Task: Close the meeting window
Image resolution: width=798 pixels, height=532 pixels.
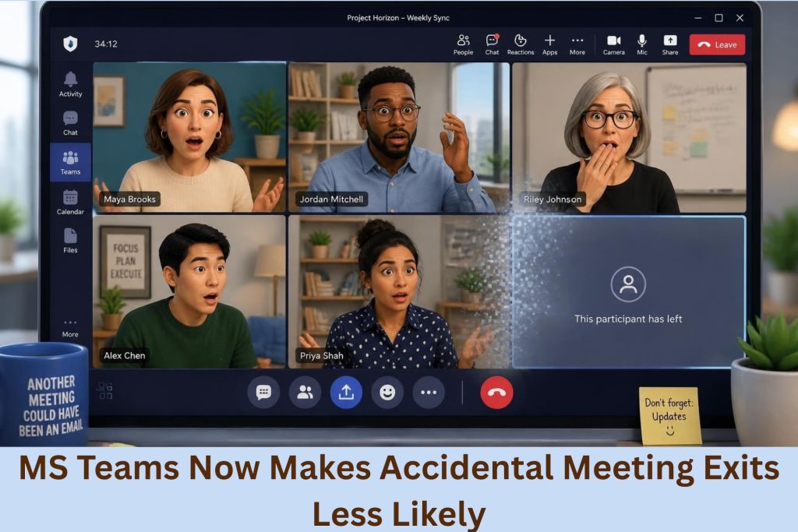Action: tap(740, 18)
